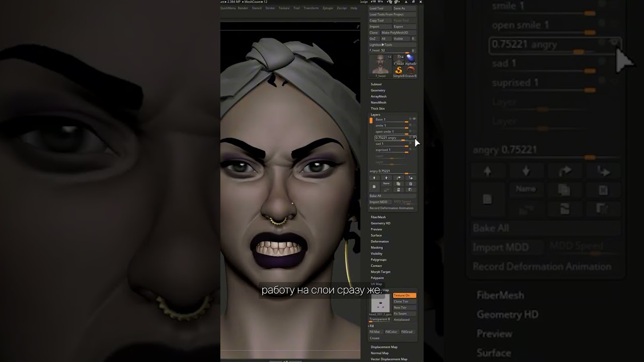Expand the Thick Skin section
The height and width of the screenshot is (362, 644).
click(378, 109)
